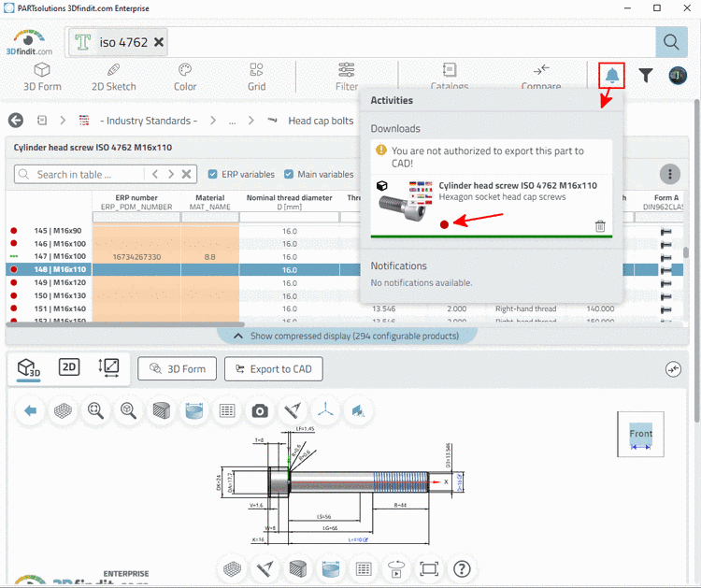Toggle the blue cylinder cut view in viewer toolbar
Image resolution: width=701 pixels, height=588 pixels.
(194, 410)
